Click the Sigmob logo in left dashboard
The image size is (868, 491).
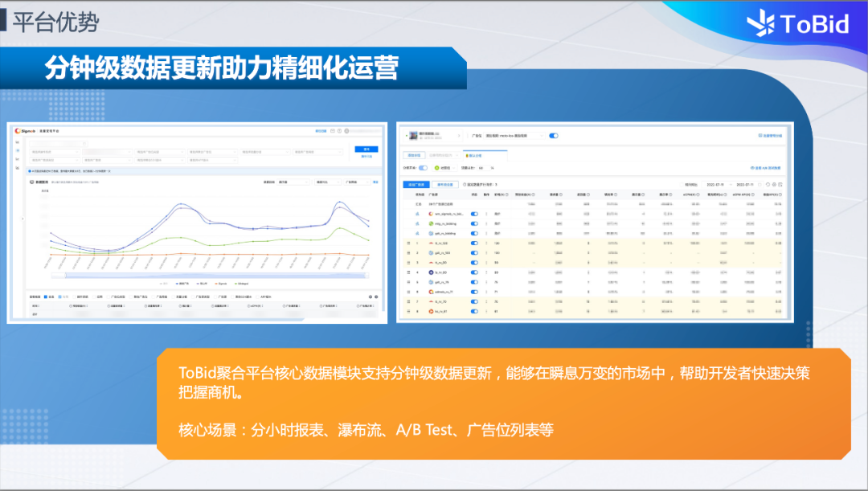point(25,131)
